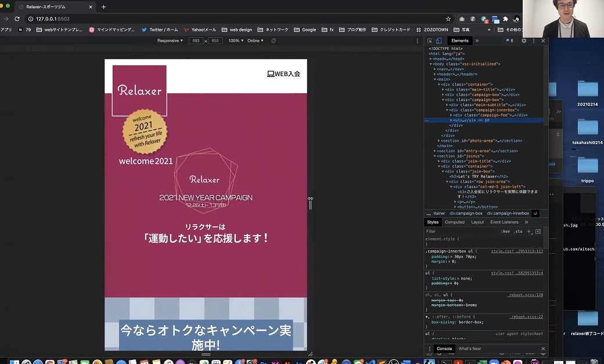The height and width of the screenshot is (364, 604).
Task: Toggle the device toolbar icon
Action: pos(438,41)
